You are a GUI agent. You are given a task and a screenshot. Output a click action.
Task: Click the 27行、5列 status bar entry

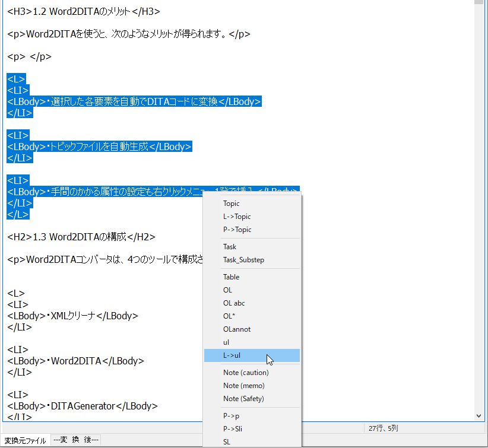click(383, 428)
